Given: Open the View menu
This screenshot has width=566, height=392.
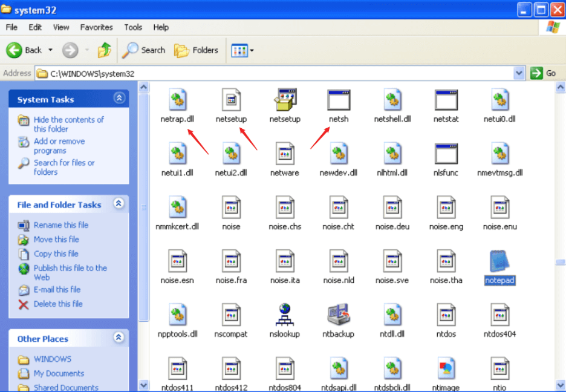Looking at the screenshot, I should pyautogui.click(x=61, y=27).
